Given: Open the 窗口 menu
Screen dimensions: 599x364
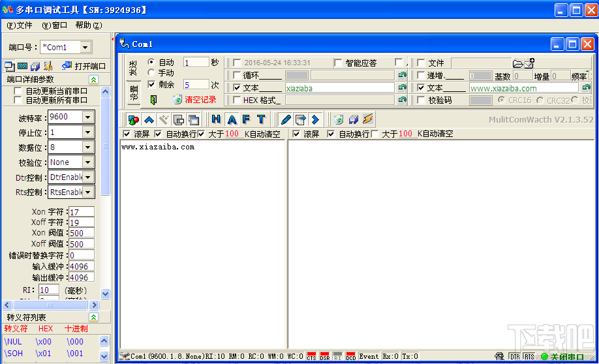Looking at the screenshot, I should [55, 25].
